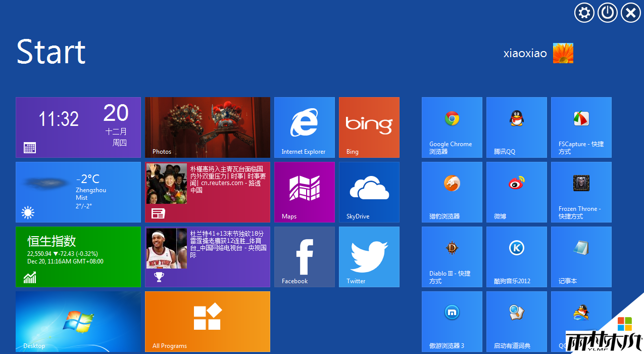
Task: Open the 微博 tile
Action: [x=517, y=192]
